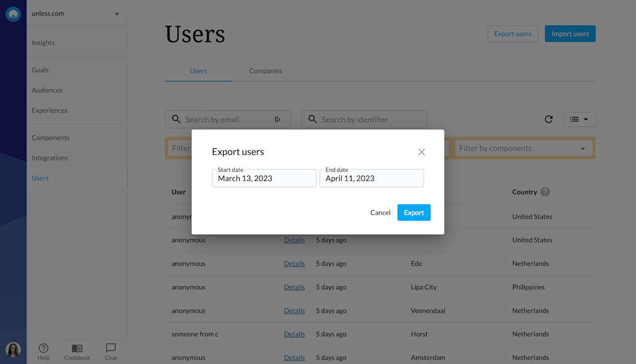The image size is (636, 364).
Task: Click the Start date field
Action: 263,179
